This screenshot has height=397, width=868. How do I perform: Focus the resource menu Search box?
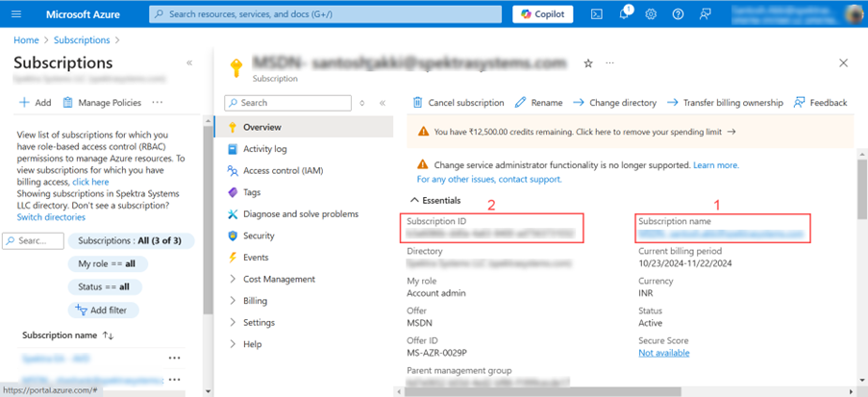287,103
